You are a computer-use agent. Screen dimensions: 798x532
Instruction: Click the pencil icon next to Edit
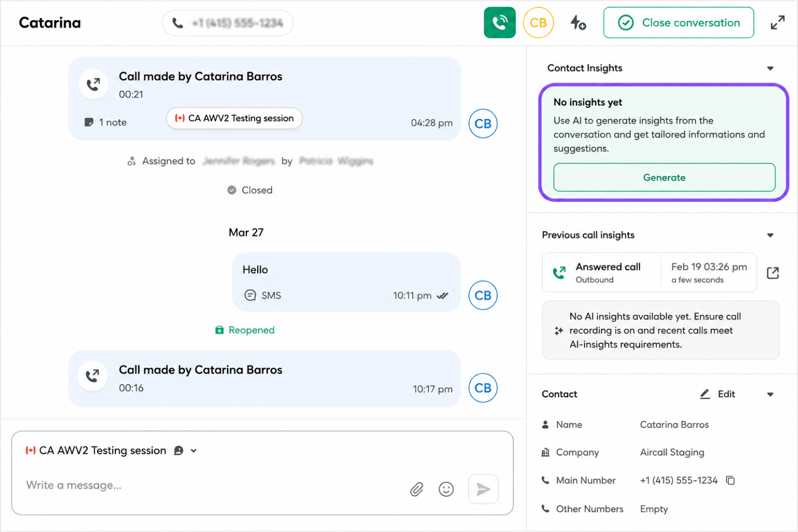705,394
